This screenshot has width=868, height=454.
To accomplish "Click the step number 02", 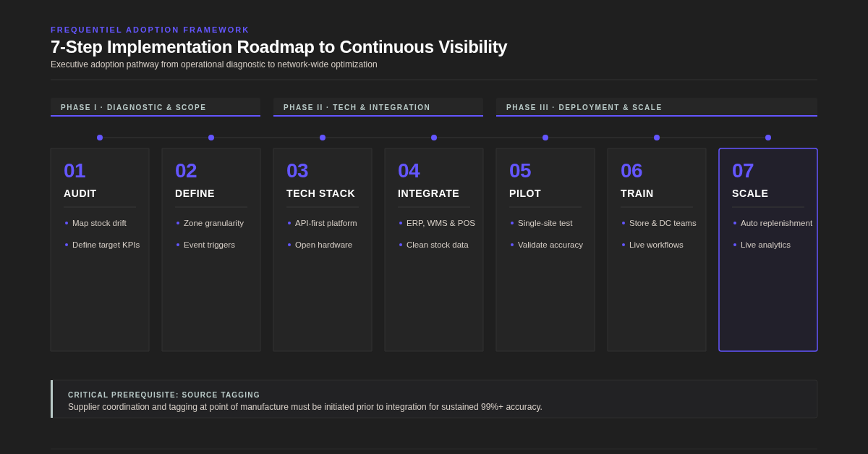I will 186,171.
